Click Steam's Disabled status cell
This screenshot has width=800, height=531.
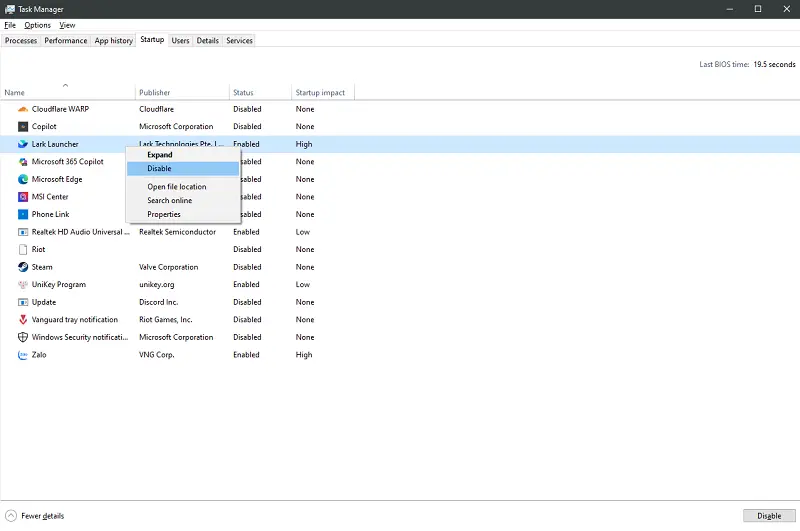(247, 267)
